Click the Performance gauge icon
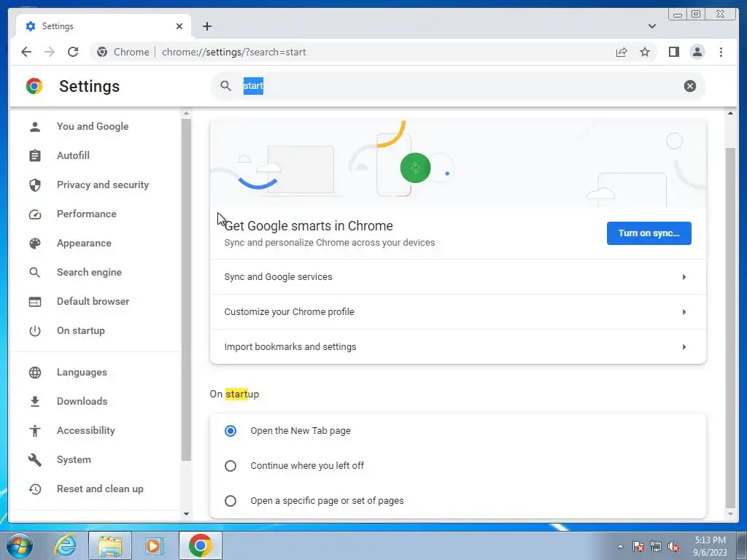This screenshot has width=747, height=560. tap(35, 214)
